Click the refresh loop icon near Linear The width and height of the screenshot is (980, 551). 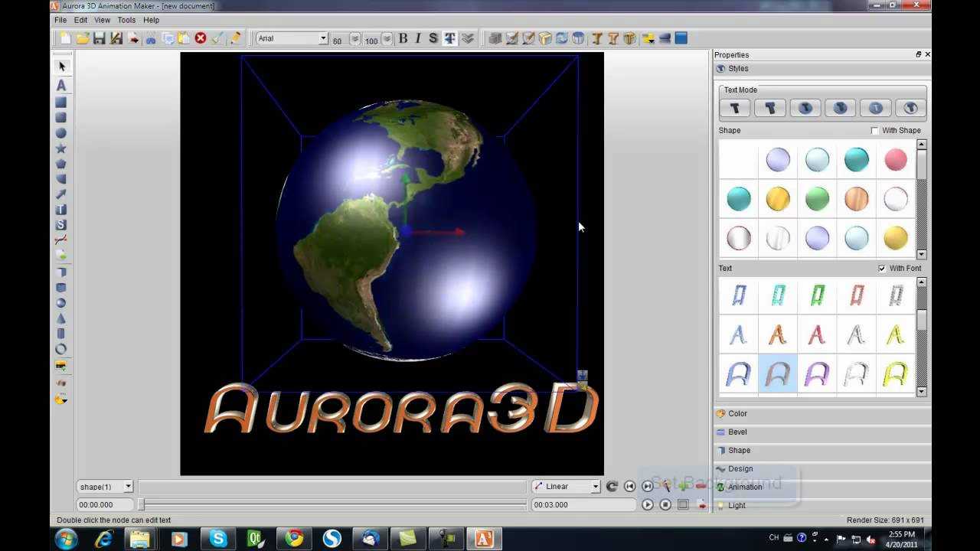(612, 486)
